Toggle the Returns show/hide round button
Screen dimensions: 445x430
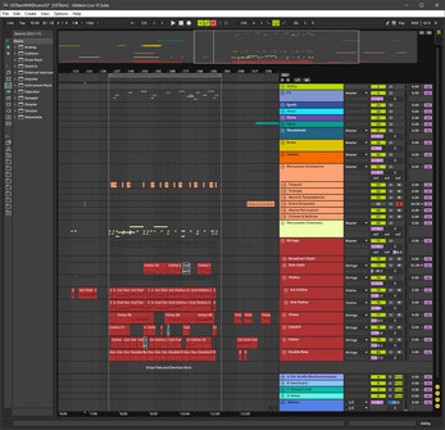[437, 393]
